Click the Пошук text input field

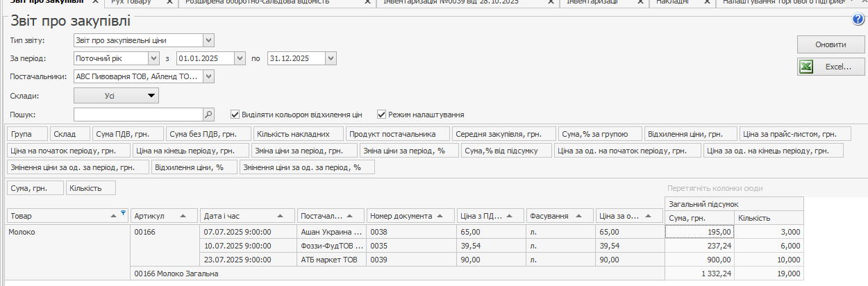tap(137, 115)
